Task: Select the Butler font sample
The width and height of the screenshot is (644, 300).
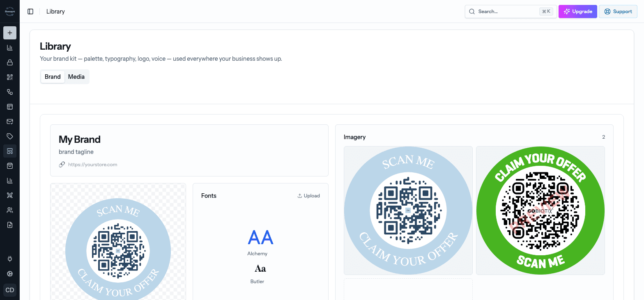Action: [x=260, y=274]
